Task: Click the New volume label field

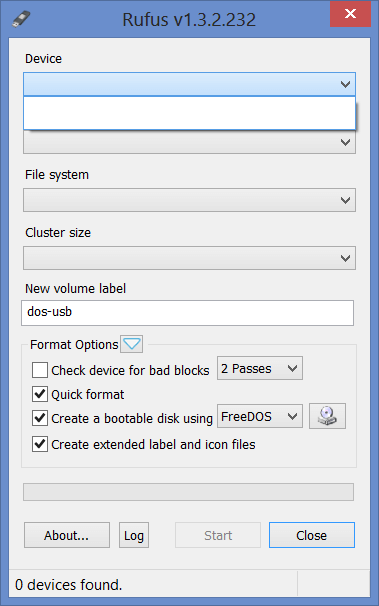Action: [x=187, y=313]
